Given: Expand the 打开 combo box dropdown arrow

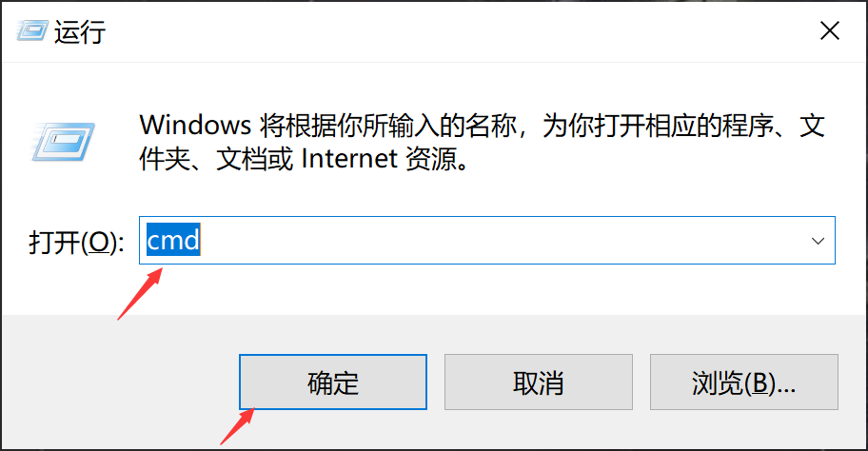Looking at the screenshot, I should tap(818, 241).
